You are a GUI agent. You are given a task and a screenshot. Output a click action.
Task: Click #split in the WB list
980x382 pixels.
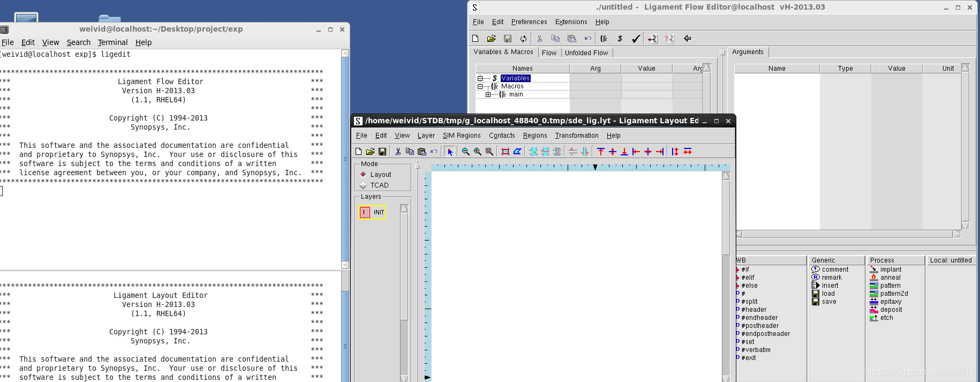749,302
